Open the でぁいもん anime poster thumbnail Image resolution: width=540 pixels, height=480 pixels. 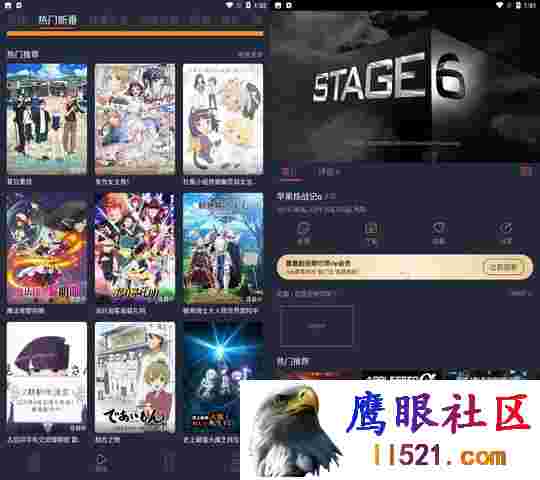(x=135, y=377)
